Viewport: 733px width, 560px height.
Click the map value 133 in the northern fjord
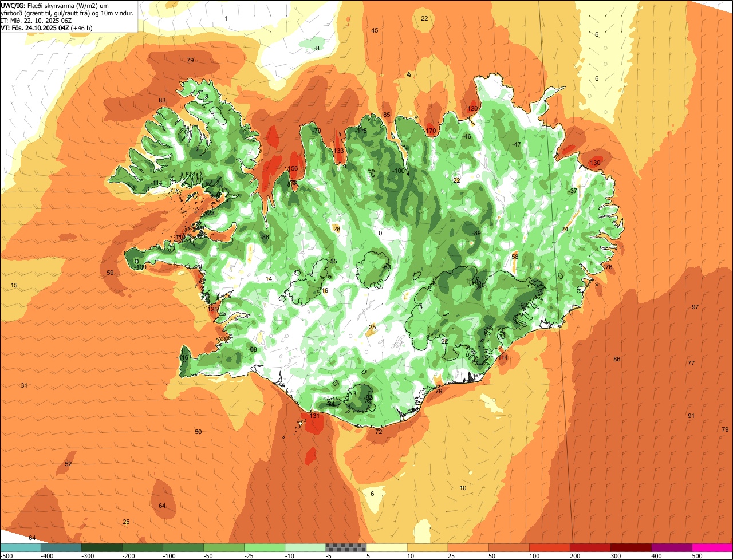click(339, 151)
